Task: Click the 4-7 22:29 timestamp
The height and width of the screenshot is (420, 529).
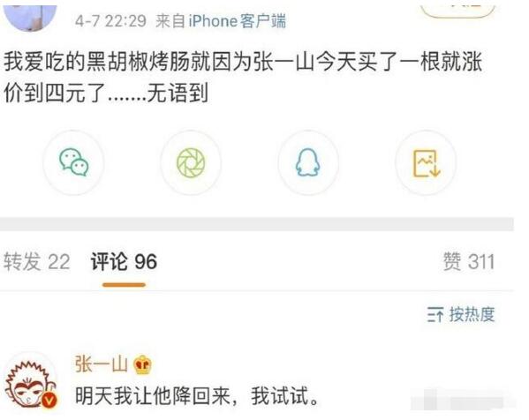Action: click(110, 21)
